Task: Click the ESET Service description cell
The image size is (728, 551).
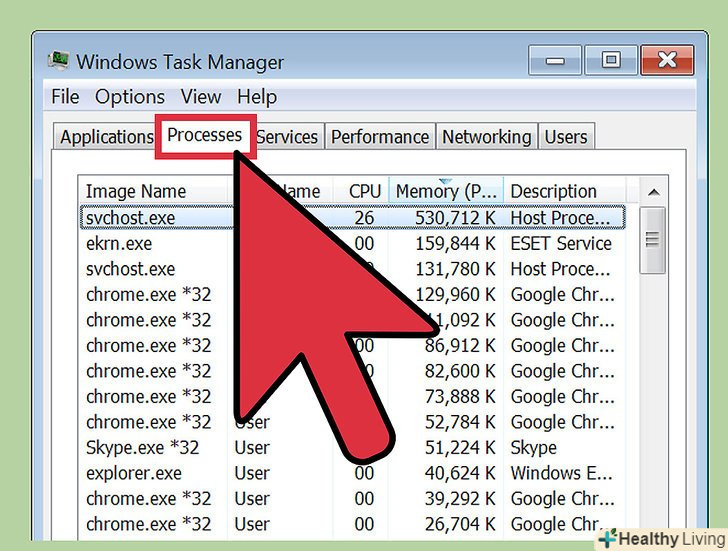Action: [561, 243]
